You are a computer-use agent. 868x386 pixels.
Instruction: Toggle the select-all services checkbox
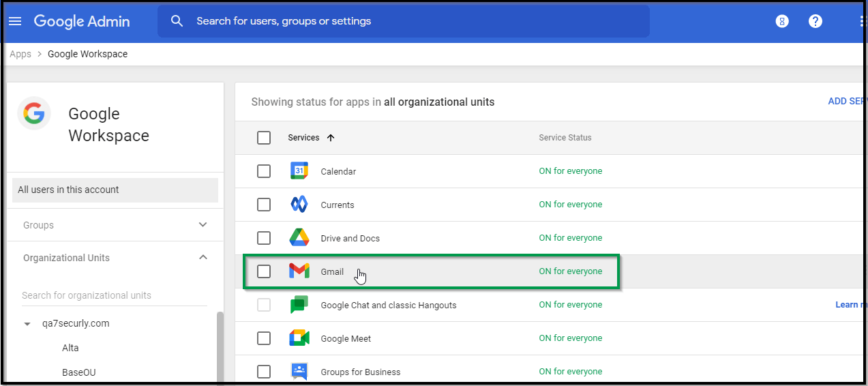coord(264,138)
